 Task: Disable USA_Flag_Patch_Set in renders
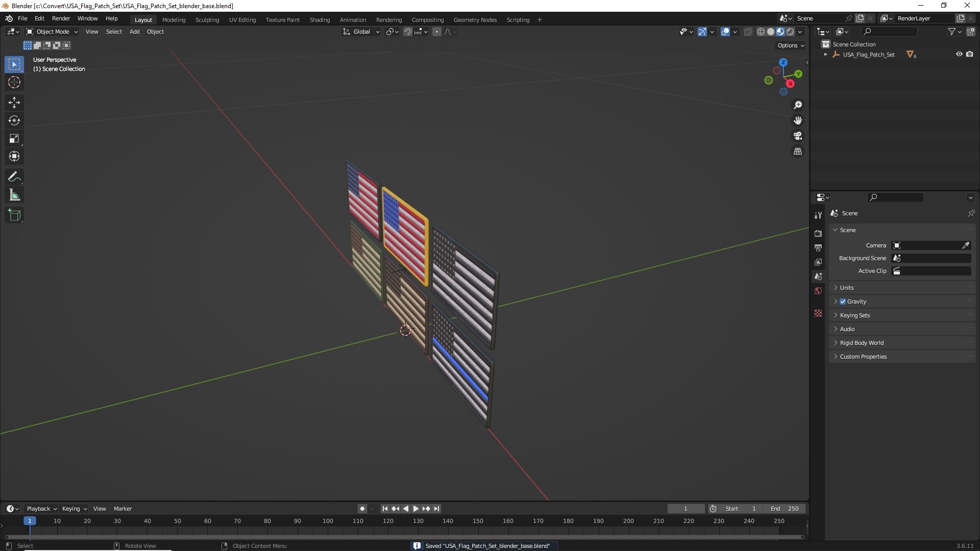pyautogui.click(x=970, y=54)
